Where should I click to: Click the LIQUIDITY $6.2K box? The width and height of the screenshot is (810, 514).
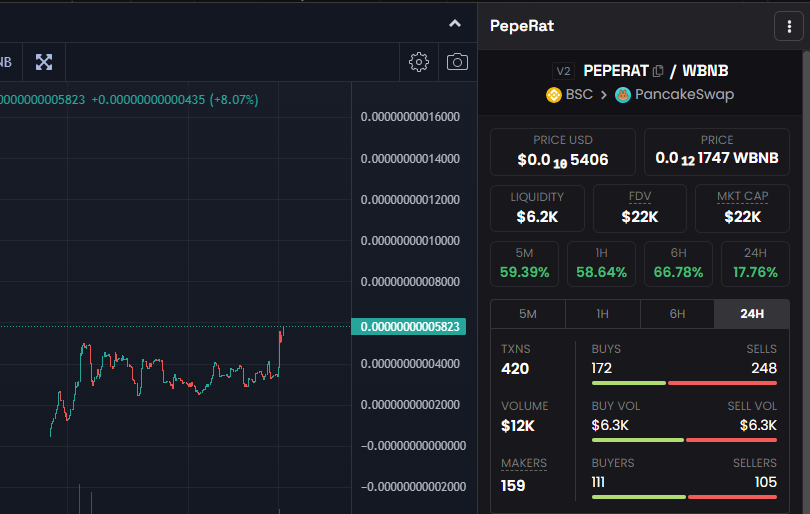537,208
